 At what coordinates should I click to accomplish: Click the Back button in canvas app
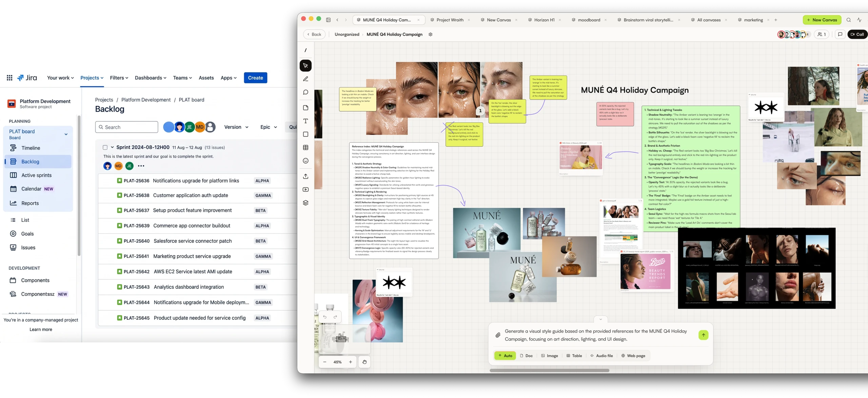click(x=314, y=34)
